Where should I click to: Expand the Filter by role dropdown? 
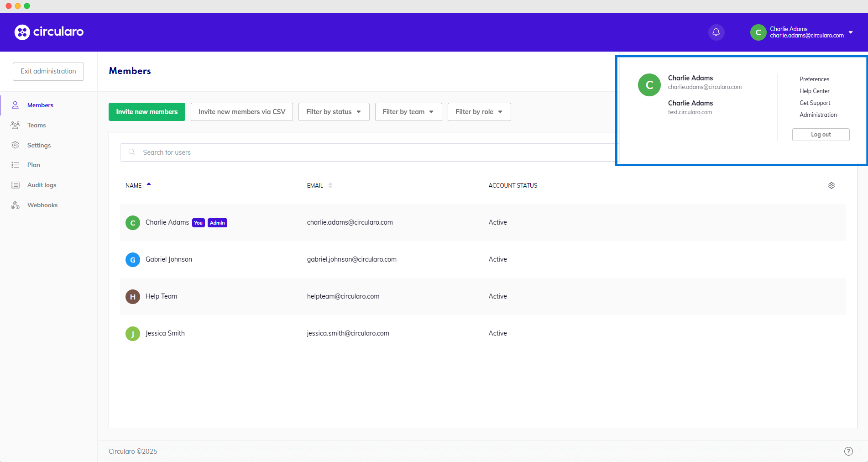click(x=479, y=112)
